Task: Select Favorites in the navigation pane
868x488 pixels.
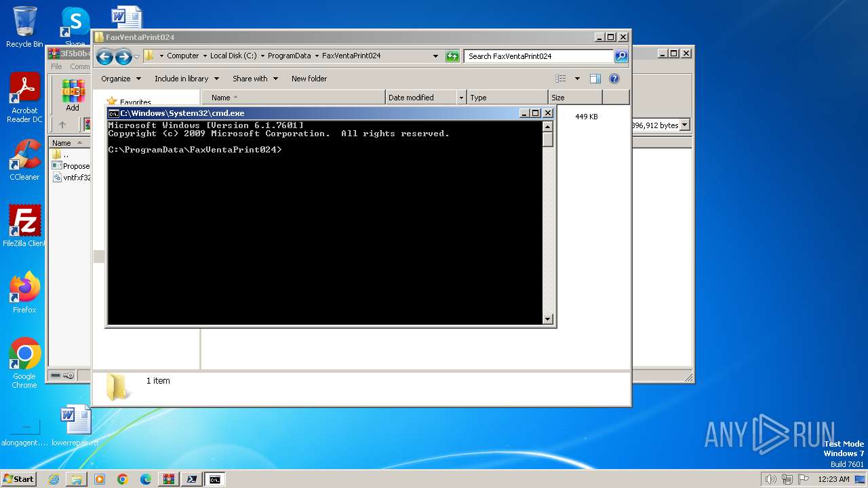Action: click(x=135, y=102)
